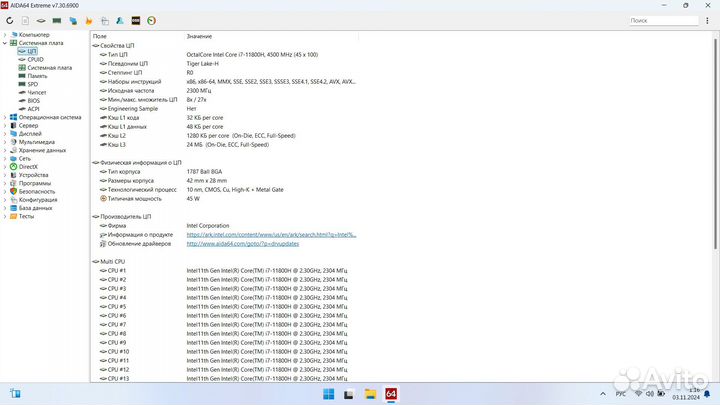Click the search field at top right

point(671,20)
